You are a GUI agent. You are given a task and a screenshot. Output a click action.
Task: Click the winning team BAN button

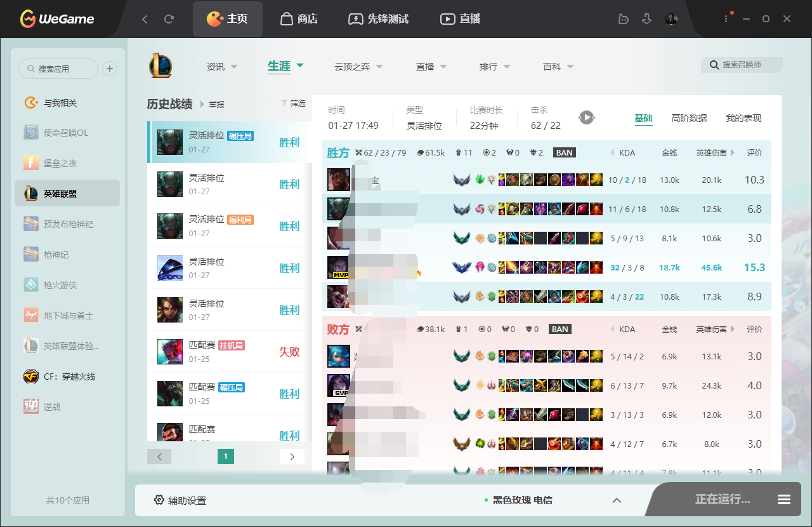pos(564,152)
